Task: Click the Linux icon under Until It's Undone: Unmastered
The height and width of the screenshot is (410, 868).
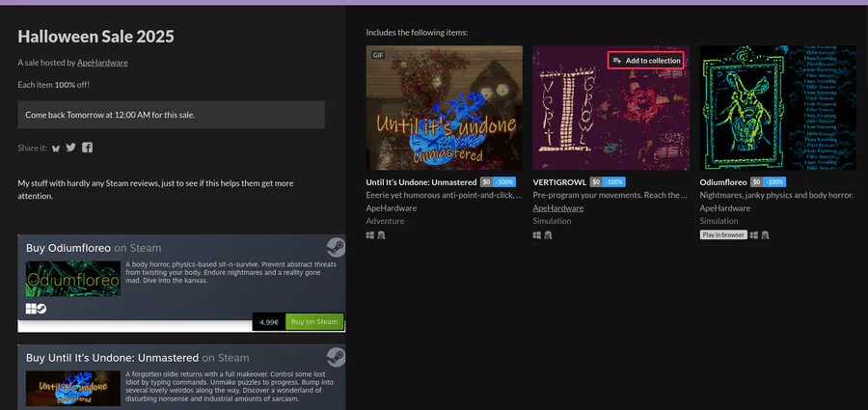Action: [x=381, y=235]
